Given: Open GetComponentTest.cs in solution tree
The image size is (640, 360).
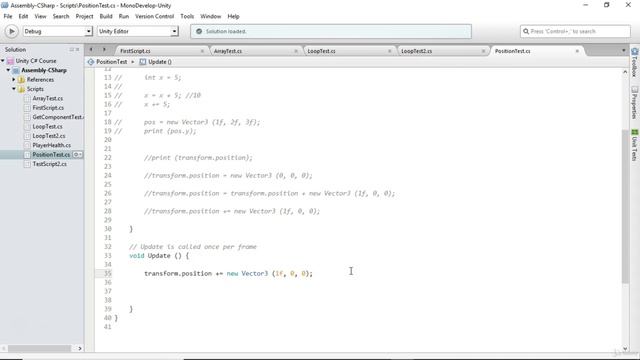Looking at the screenshot, I should coord(58,117).
